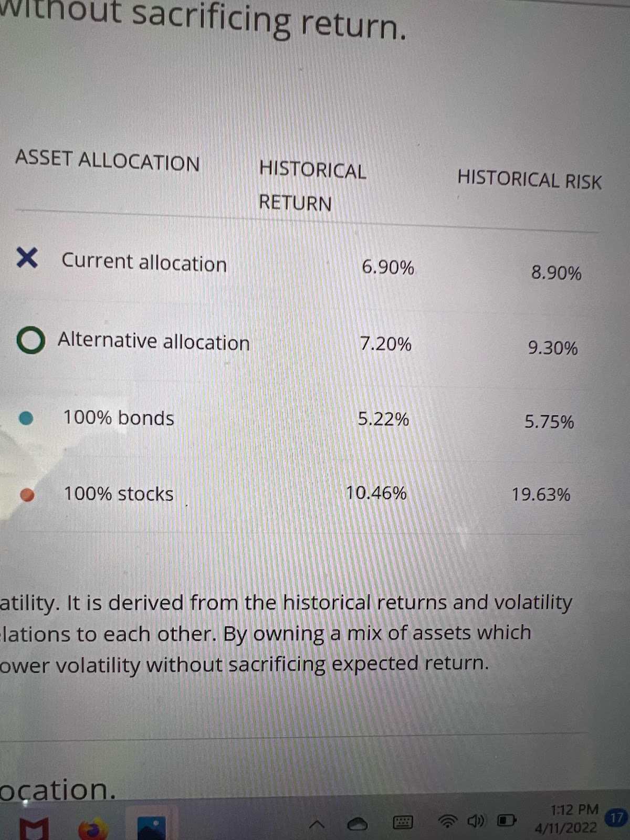This screenshot has height=840, width=630.
Task: Open Firefox browser from taskbar
Action: [x=93, y=829]
